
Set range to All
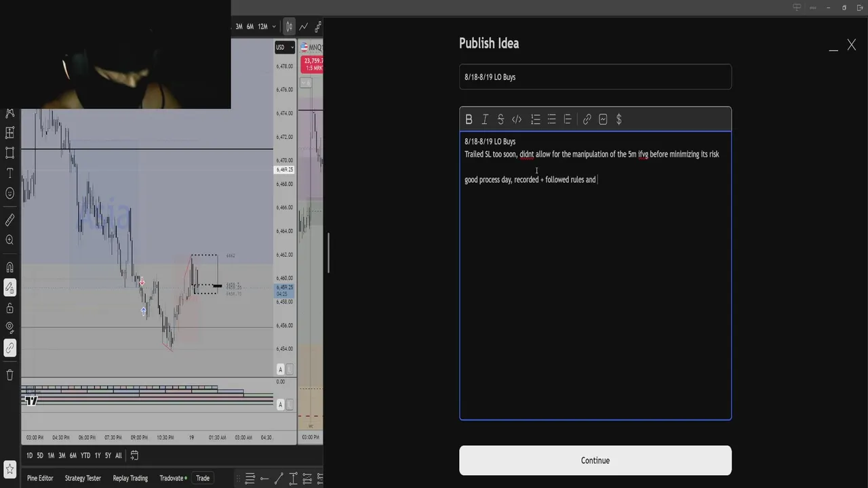(x=119, y=455)
